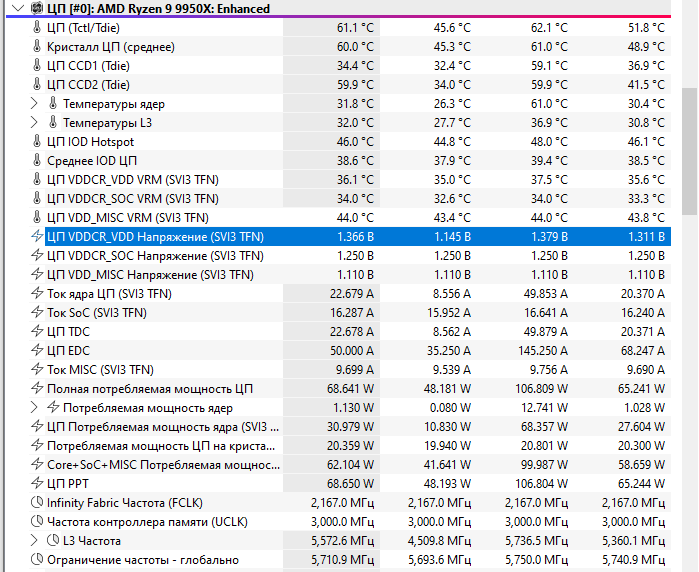Click thermometer icon of Температуры ядер
Viewport: 699px width, 572px height.
(53, 103)
